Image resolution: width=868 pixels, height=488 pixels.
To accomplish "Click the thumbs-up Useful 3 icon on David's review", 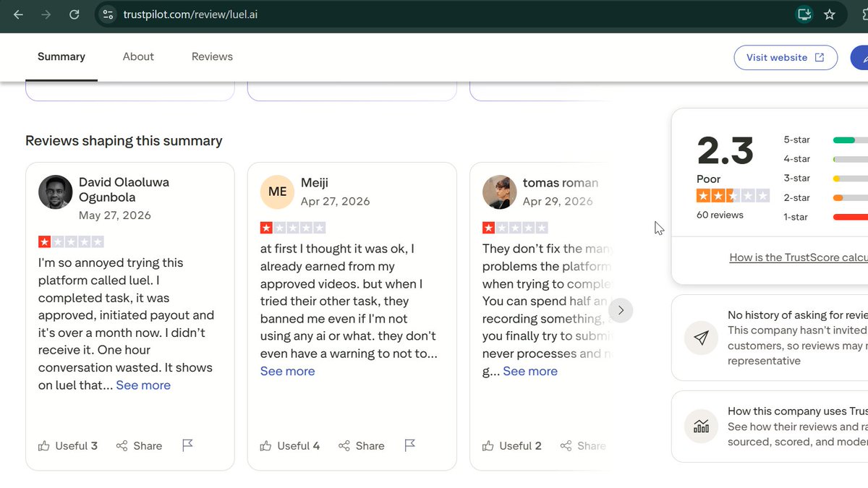I will click(44, 445).
